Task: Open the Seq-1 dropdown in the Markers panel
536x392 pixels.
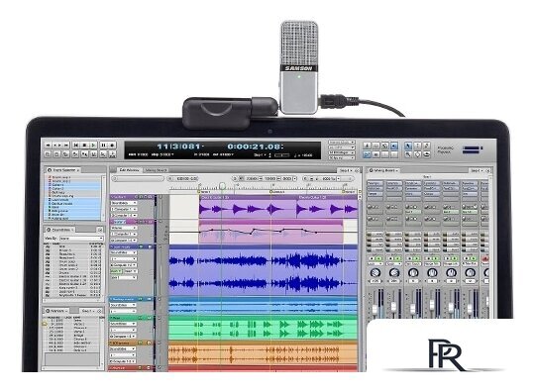Action: [88, 311]
